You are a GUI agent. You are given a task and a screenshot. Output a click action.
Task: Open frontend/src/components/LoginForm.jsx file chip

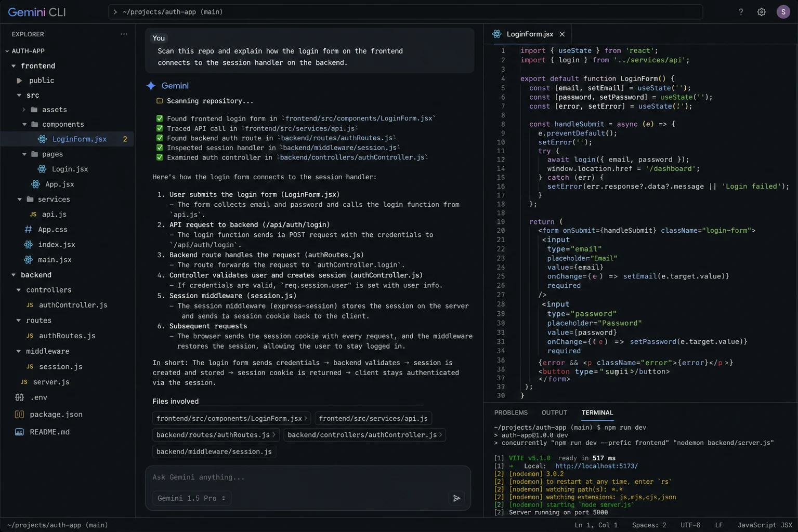click(x=232, y=418)
